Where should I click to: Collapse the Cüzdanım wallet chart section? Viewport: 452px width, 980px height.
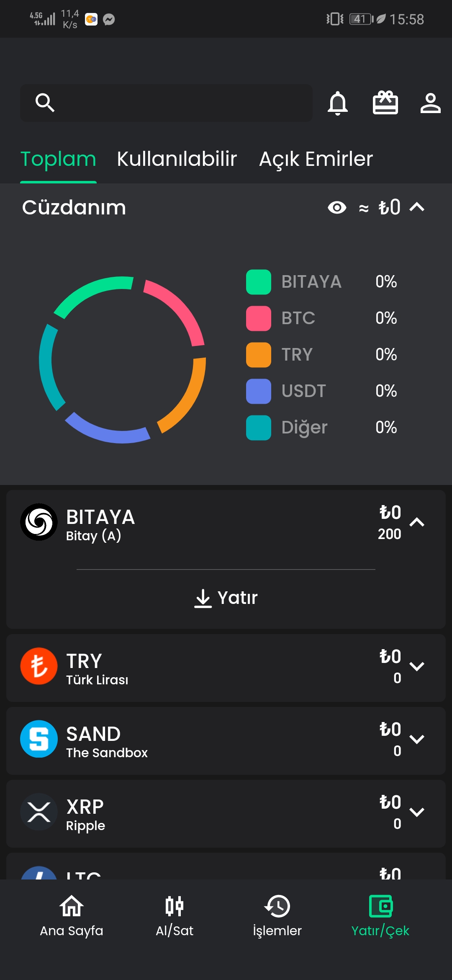tap(417, 207)
